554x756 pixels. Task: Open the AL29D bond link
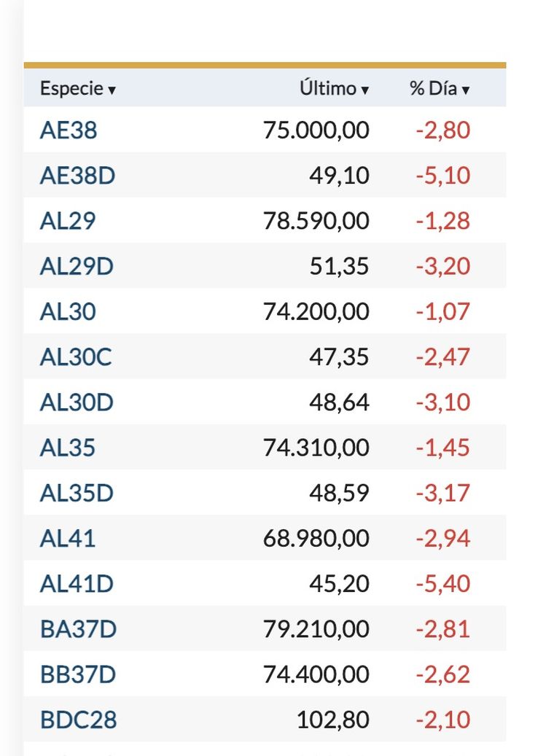(77, 266)
